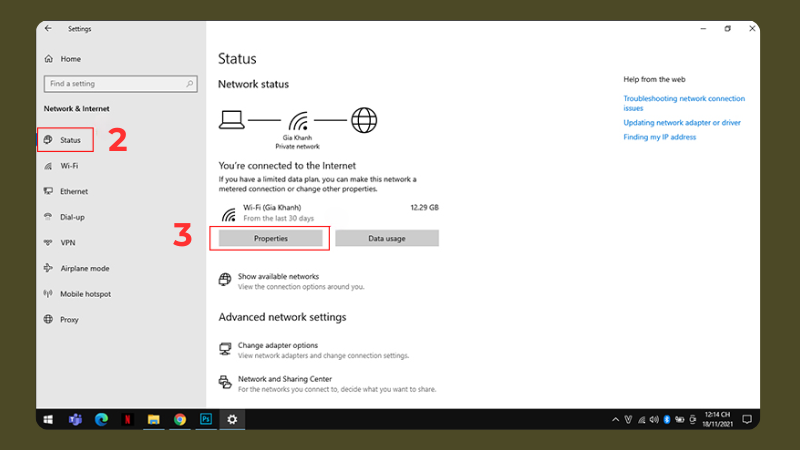Viewport: 800px width, 450px height.
Task: Open the Dial-up settings page
Action: [x=72, y=217]
